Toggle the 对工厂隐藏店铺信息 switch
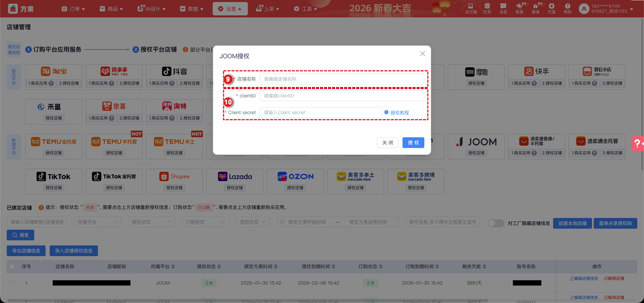Screen dimensions: 644x303 pyautogui.click(x=496, y=223)
